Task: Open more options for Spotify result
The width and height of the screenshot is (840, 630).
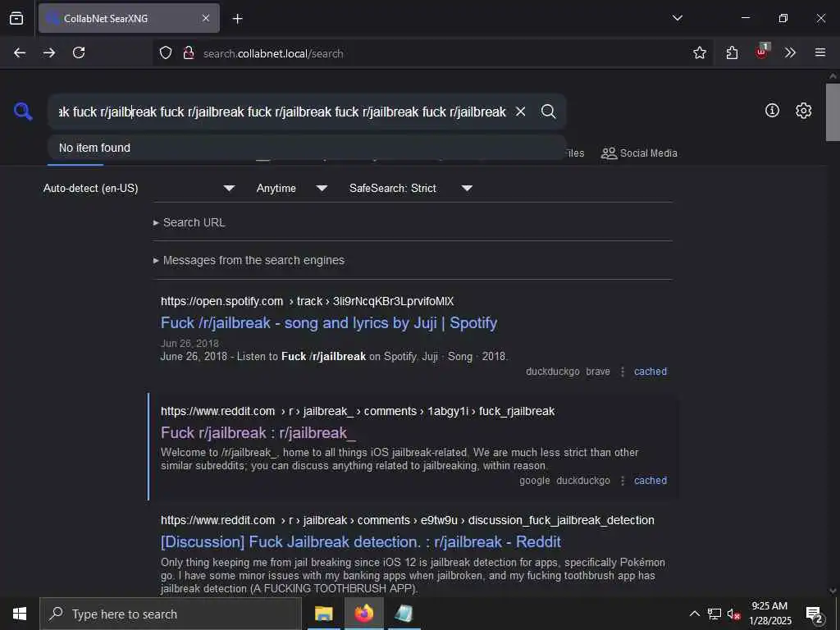Action: (623, 372)
